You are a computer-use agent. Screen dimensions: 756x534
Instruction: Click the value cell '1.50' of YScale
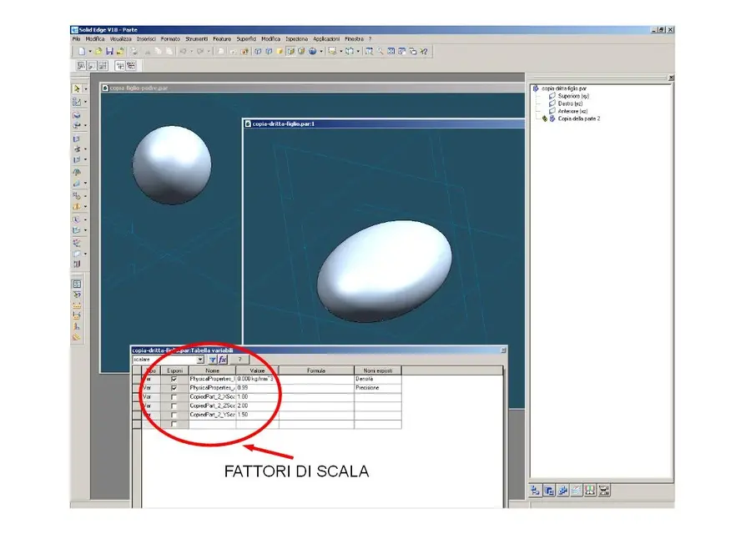point(258,415)
